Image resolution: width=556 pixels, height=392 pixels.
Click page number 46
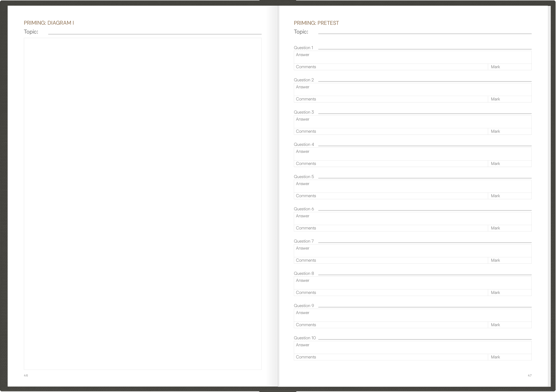[26, 375]
